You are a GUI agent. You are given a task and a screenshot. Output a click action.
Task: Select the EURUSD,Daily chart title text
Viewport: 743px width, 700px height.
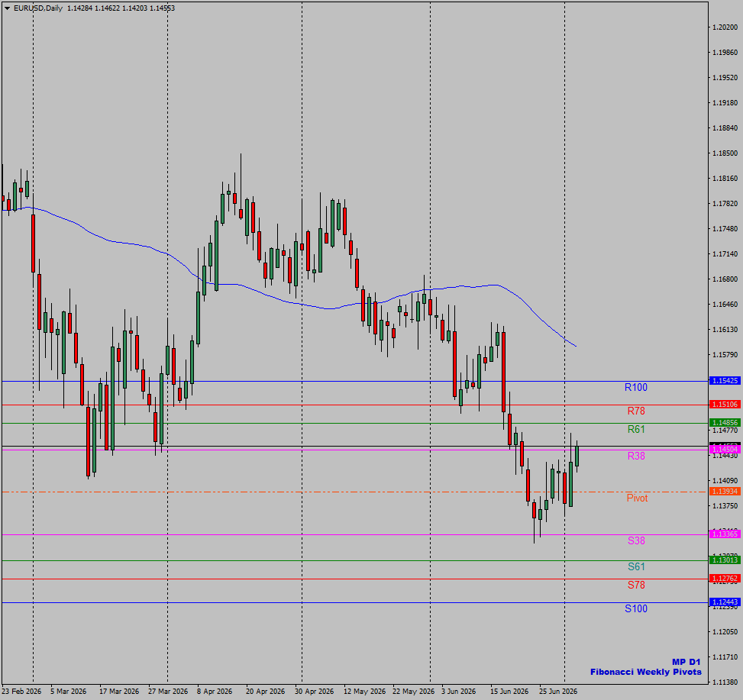(x=38, y=8)
